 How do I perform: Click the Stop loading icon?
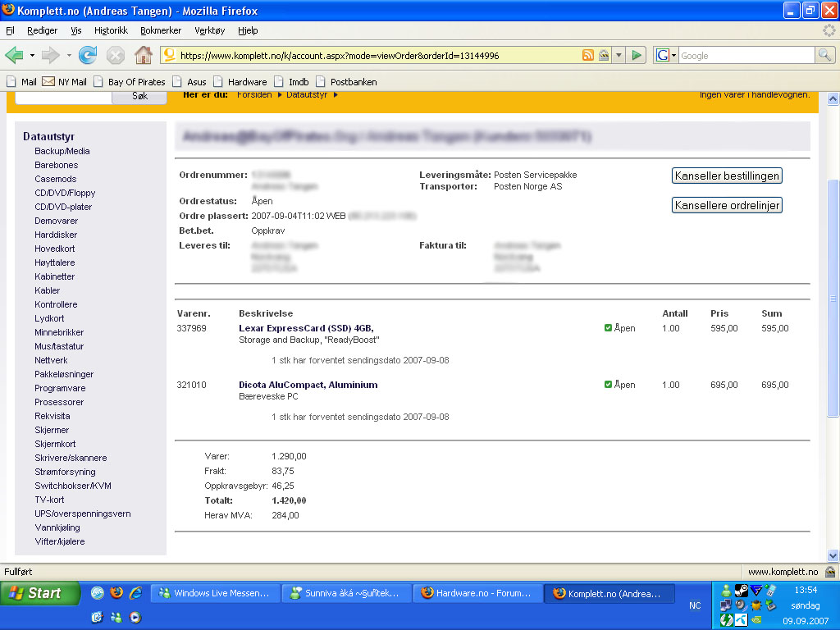pos(115,55)
